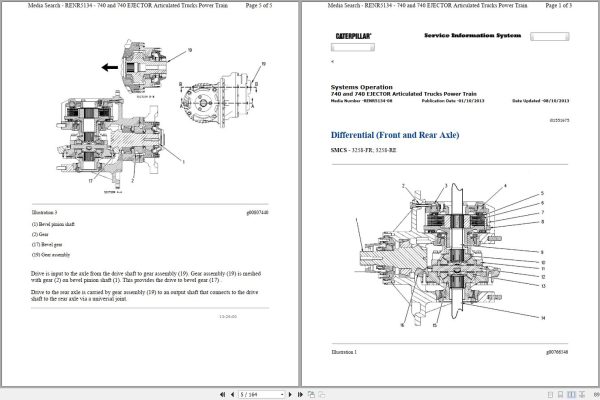Viewport: 600px width, 400px height.
Task: Click the 'Date Updated' text on right page
Action: tap(540, 101)
